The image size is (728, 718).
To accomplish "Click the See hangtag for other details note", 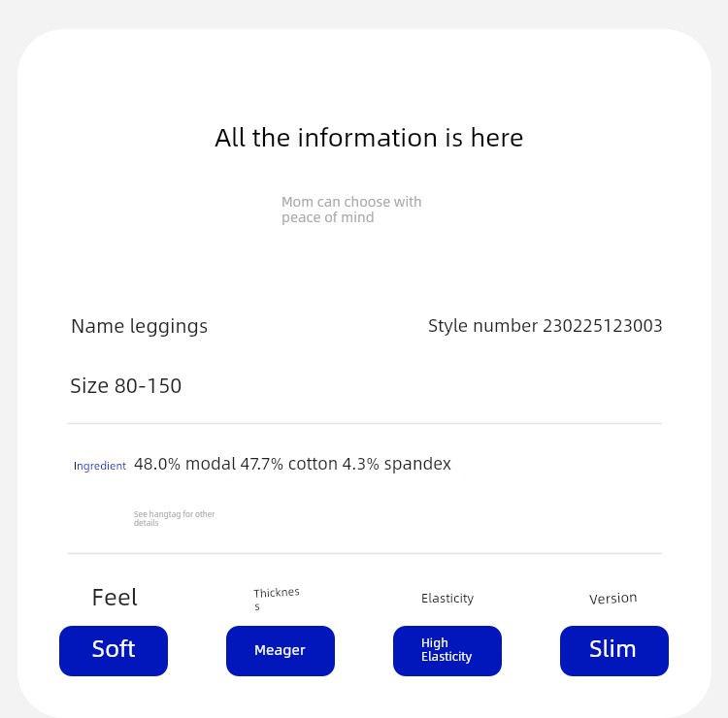I will coord(174,518).
